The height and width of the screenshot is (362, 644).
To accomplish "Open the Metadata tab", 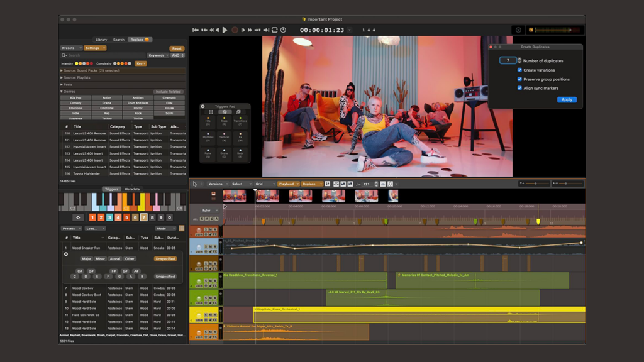I will point(132,189).
